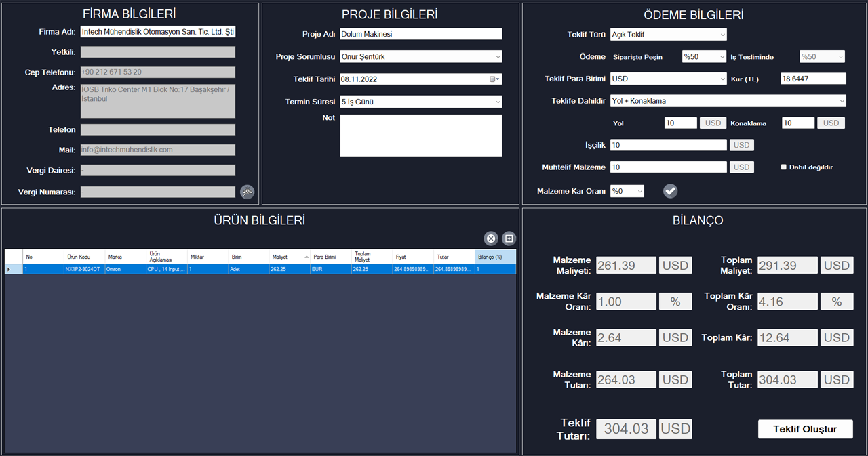Screen dimensions: 868x456
Task: Expand the Teklife Dahildir dropdown
Action: point(842,101)
